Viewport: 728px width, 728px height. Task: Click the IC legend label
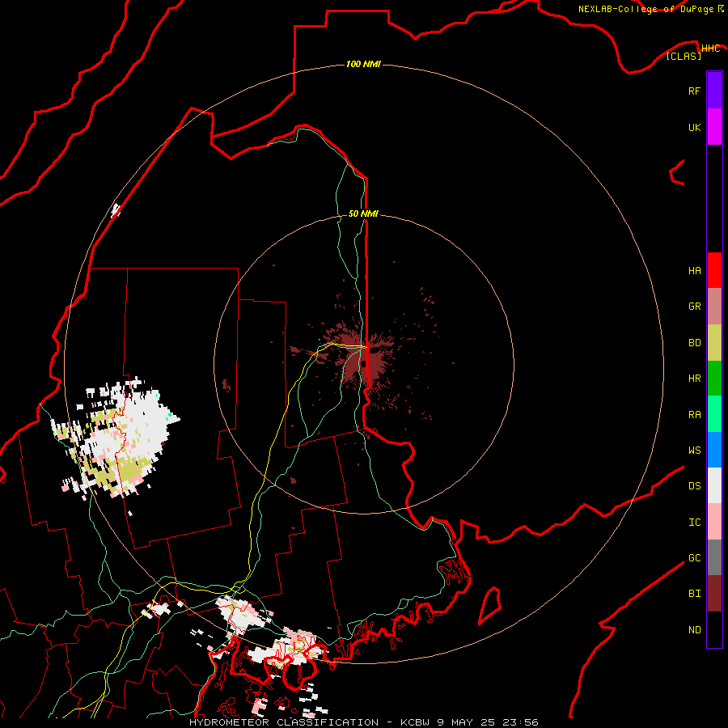tap(694, 523)
